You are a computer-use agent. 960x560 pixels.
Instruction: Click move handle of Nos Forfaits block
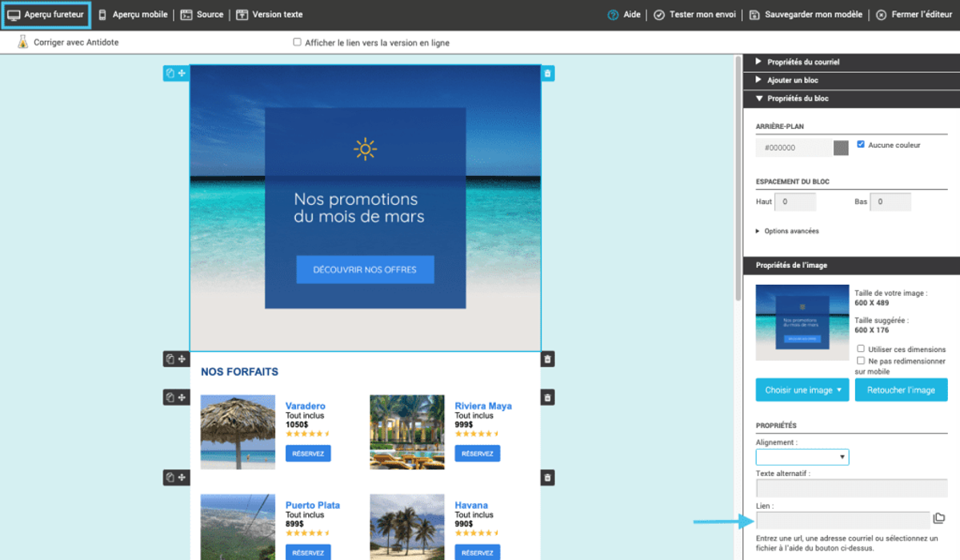click(182, 359)
